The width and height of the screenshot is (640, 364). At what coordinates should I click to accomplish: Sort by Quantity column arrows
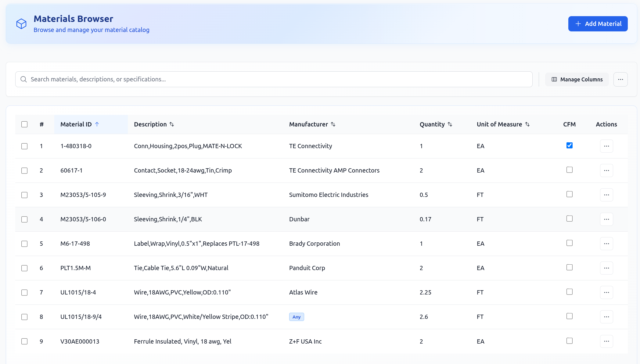pyautogui.click(x=450, y=124)
